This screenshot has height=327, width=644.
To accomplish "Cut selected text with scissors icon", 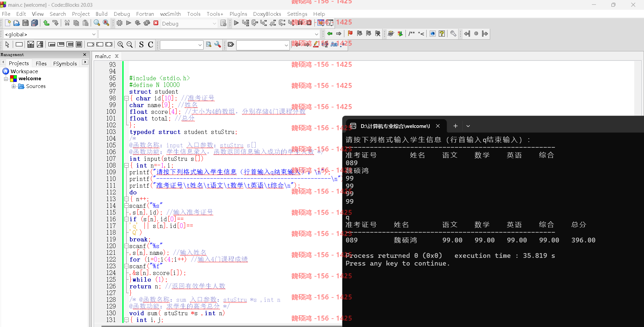I will [x=67, y=23].
